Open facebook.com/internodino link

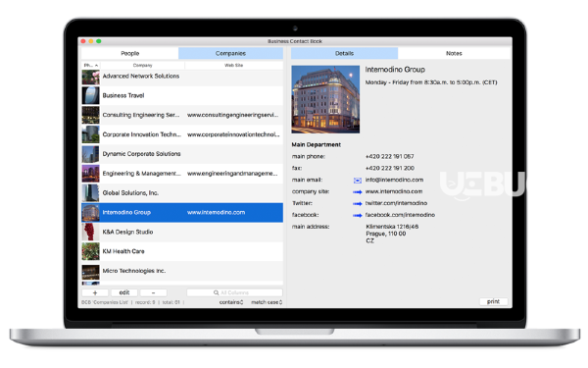(400, 215)
